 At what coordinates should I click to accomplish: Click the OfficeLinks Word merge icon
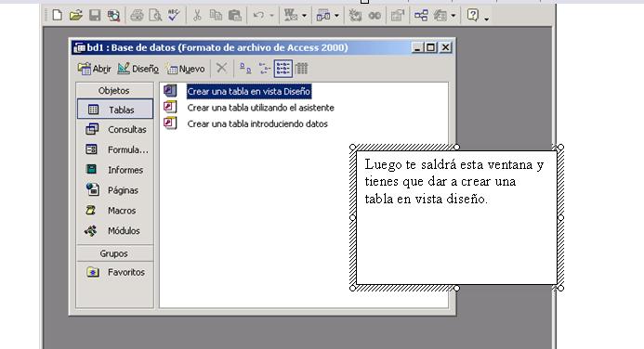(x=291, y=16)
